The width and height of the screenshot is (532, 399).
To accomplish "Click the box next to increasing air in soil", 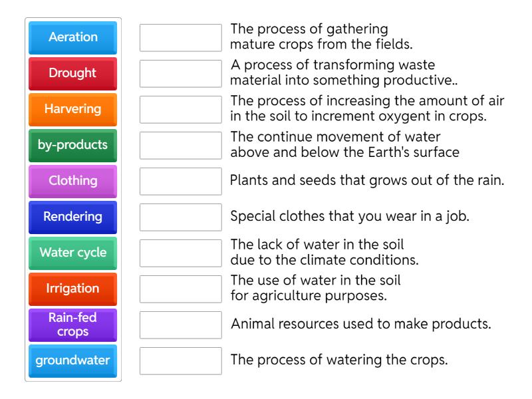I will (x=181, y=110).
